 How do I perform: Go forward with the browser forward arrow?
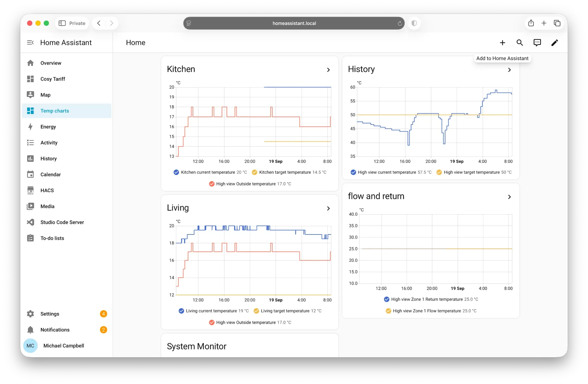click(111, 23)
